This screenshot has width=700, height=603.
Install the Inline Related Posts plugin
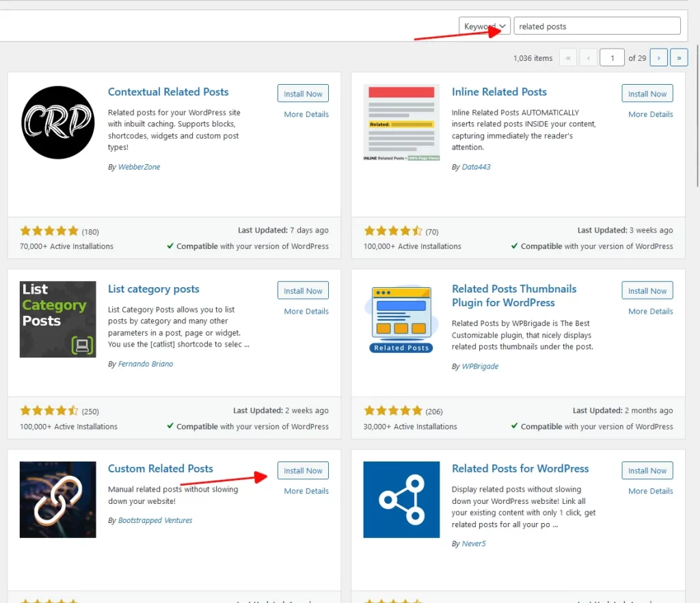647,94
